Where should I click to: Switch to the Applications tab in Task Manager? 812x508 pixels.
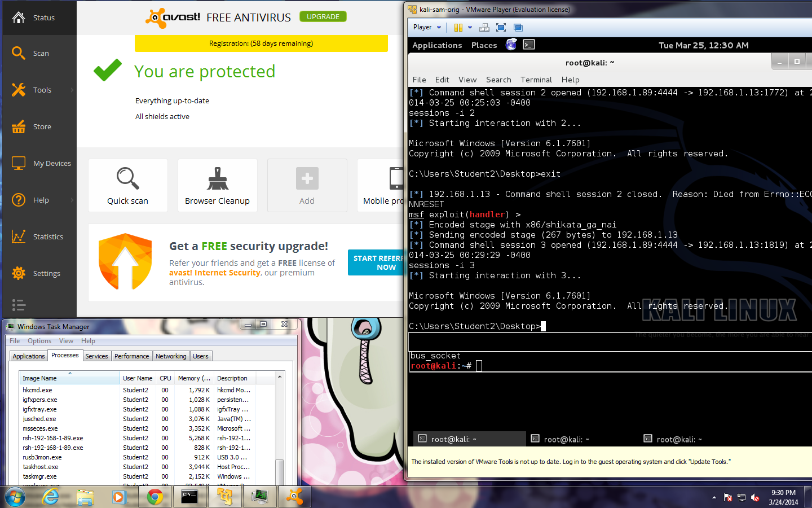29,356
